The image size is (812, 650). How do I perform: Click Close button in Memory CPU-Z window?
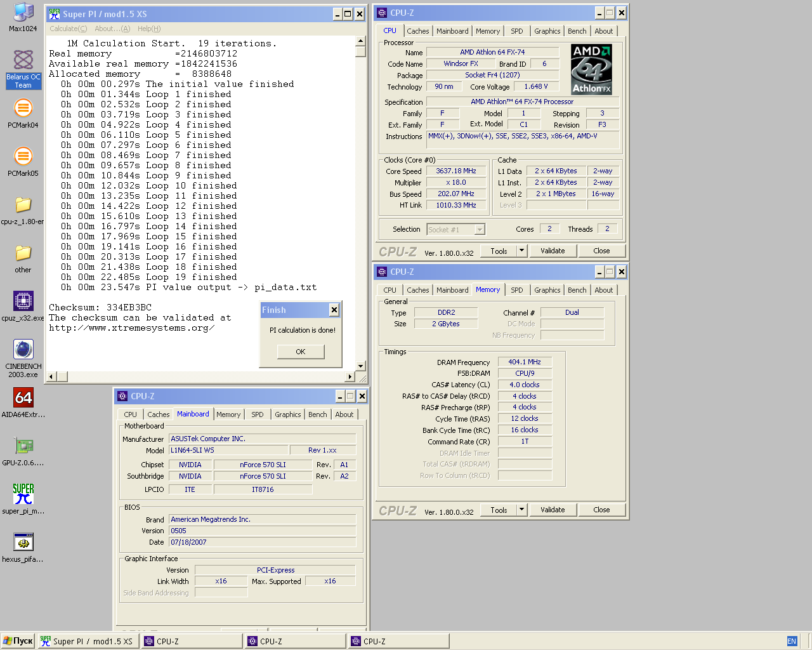pyautogui.click(x=601, y=510)
